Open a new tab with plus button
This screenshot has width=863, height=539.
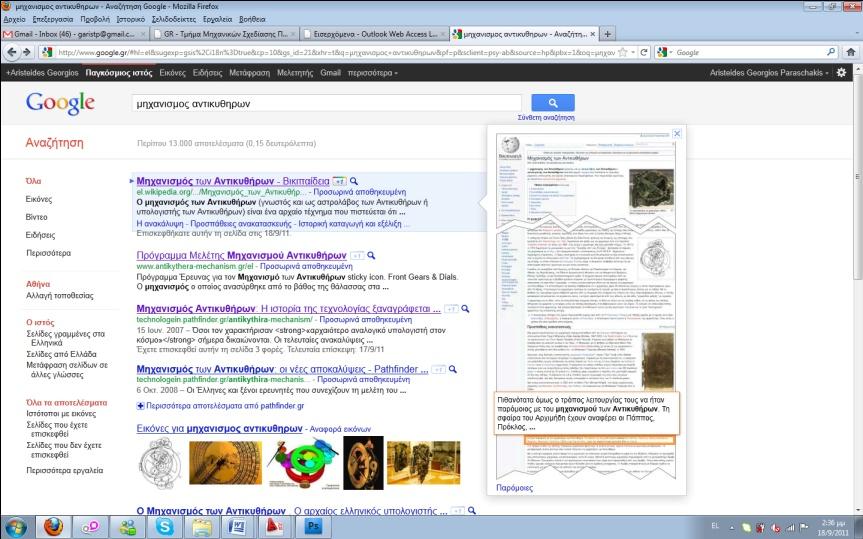pos(608,34)
